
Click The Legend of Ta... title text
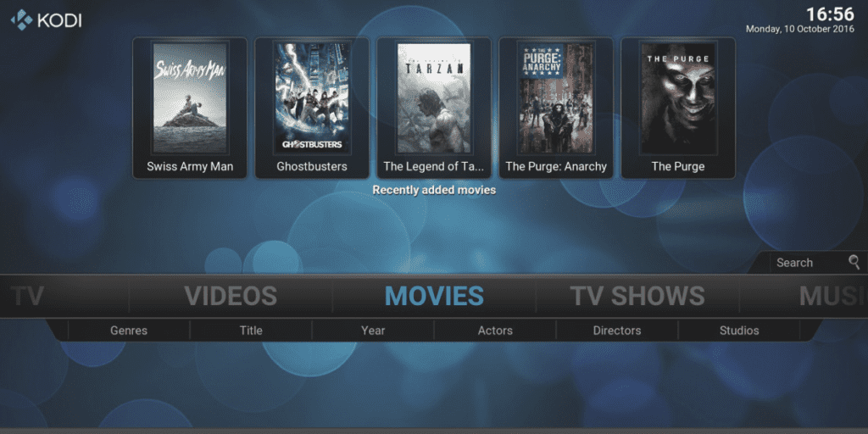[x=434, y=167]
